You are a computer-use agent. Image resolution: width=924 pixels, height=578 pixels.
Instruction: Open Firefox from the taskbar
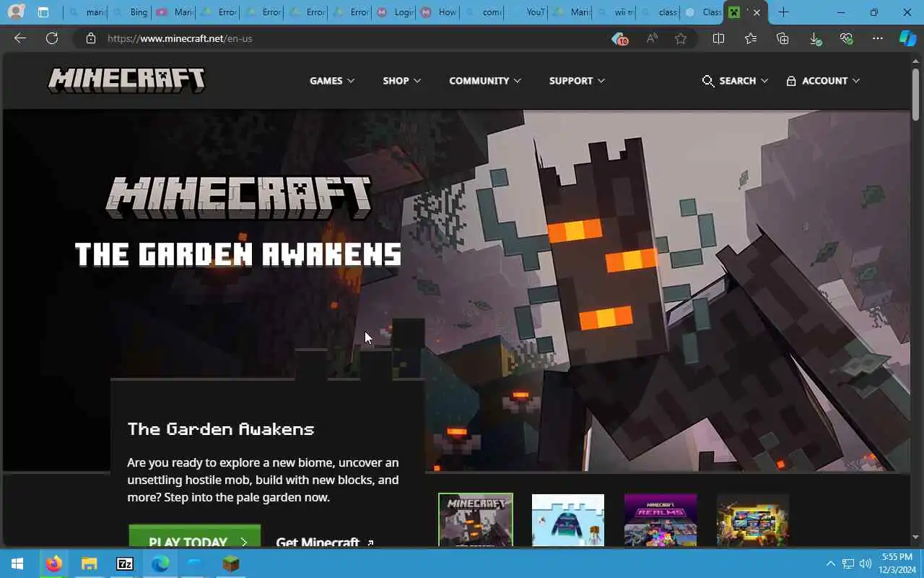point(53,564)
